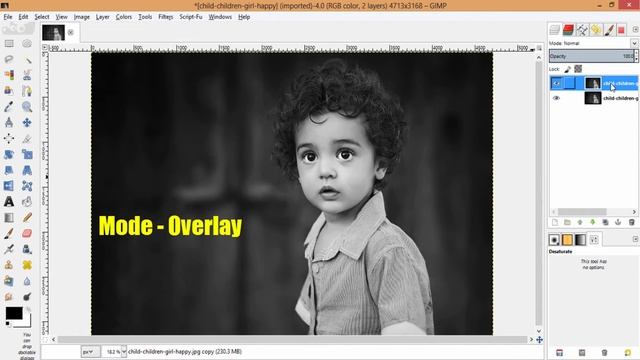Select the Paths tool

click(27, 91)
